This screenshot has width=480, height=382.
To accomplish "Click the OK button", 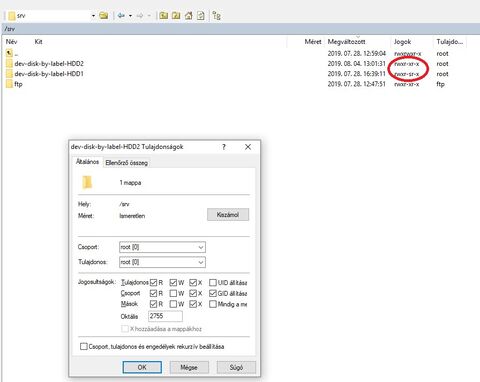I will click(x=142, y=367).
